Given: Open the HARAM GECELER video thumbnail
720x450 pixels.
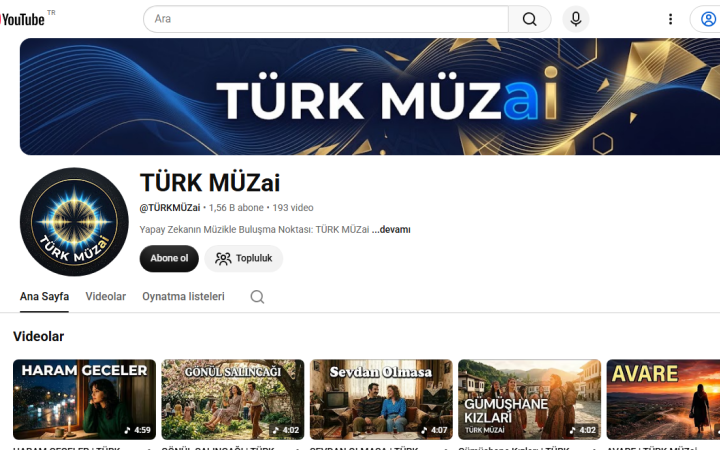Looking at the screenshot, I should 84,399.
